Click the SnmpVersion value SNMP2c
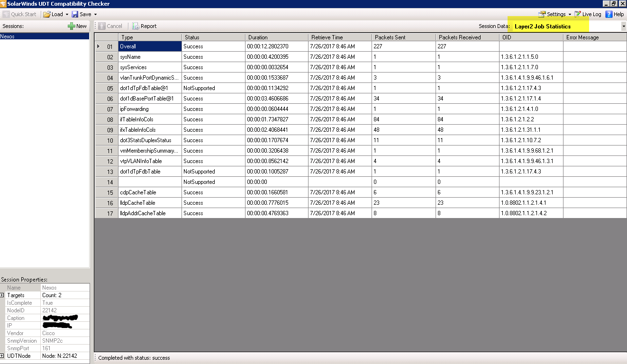Screen dimensions: 627x364 tap(65, 340)
